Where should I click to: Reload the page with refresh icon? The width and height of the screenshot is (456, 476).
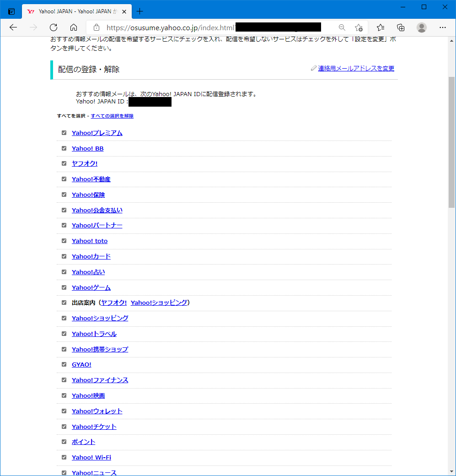pyautogui.click(x=54, y=27)
